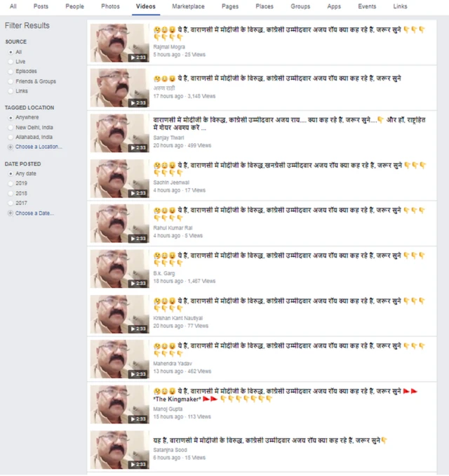The height and width of the screenshot is (476, 449).
Task: Open Sanjay Tiwari's video thumbnail
Action: (x=120, y=133)
